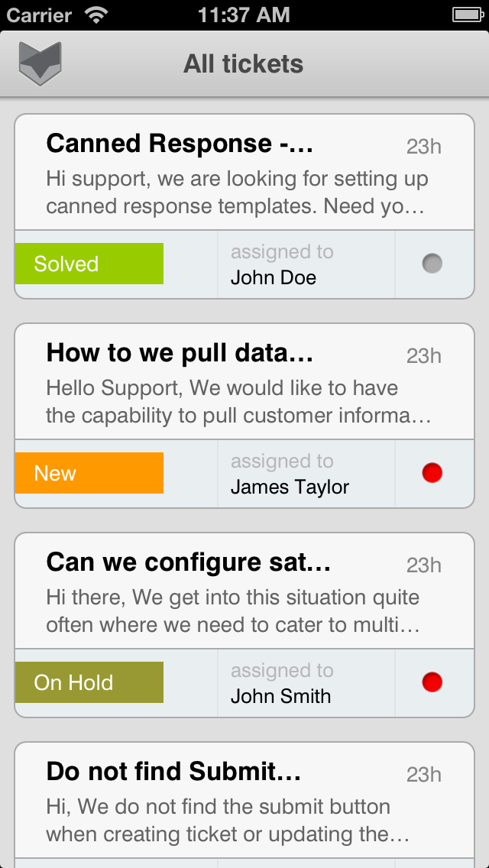Select the orange New status label
The width and height of the screenshot is (489, 868).
(89, 473)
